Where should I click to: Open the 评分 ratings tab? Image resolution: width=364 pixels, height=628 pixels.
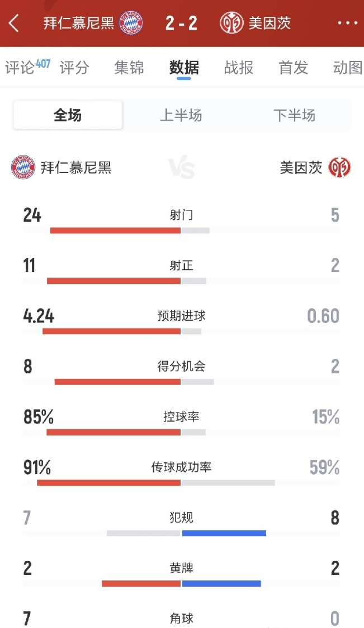[x=74, y=68]
